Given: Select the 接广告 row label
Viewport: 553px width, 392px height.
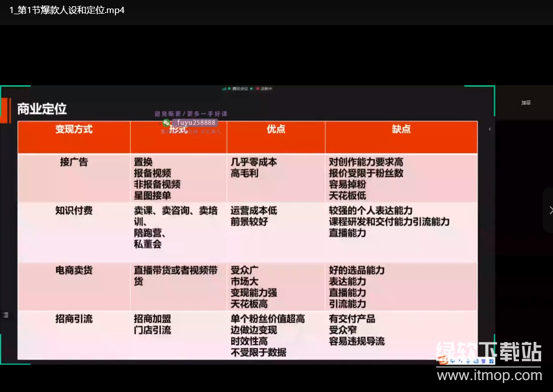Looking at the screenshot, I should point(74,162).
